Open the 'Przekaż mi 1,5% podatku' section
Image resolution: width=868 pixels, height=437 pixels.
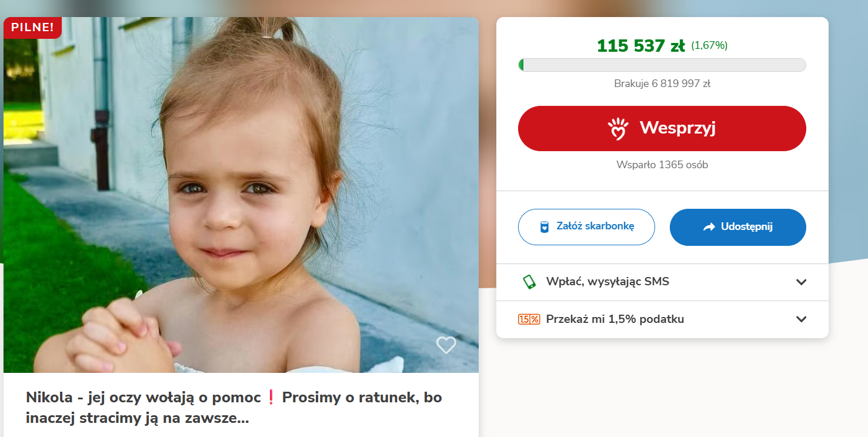(615, 319)
